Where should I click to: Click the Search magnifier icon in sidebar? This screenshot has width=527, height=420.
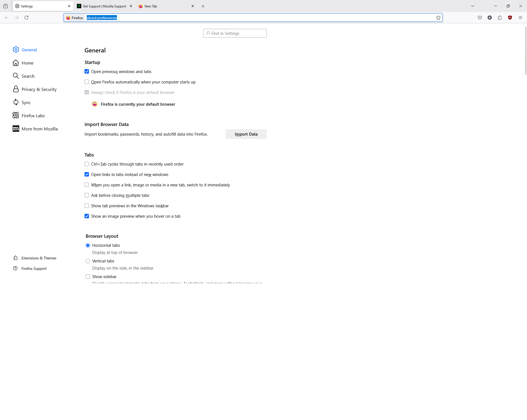[16, 76]
